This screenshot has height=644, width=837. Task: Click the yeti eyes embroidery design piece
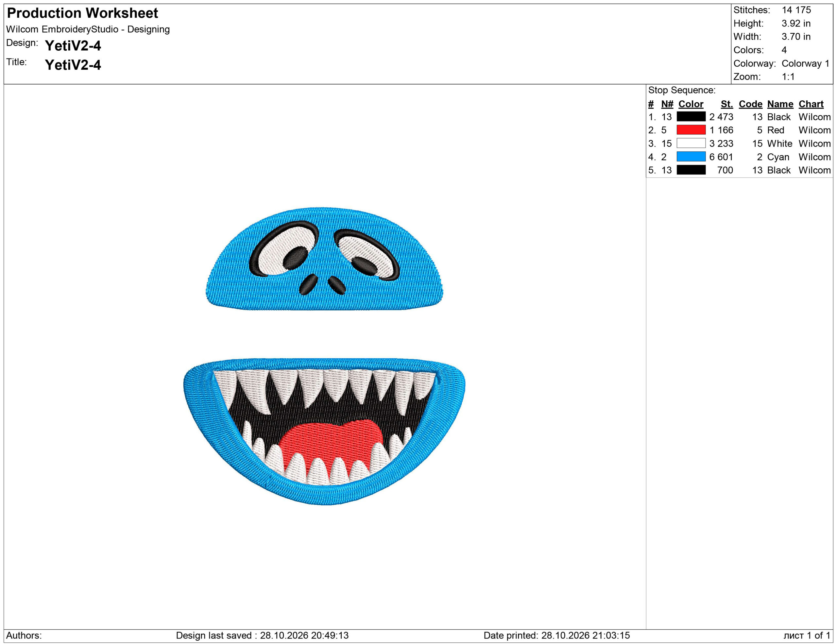click(324, 259)
